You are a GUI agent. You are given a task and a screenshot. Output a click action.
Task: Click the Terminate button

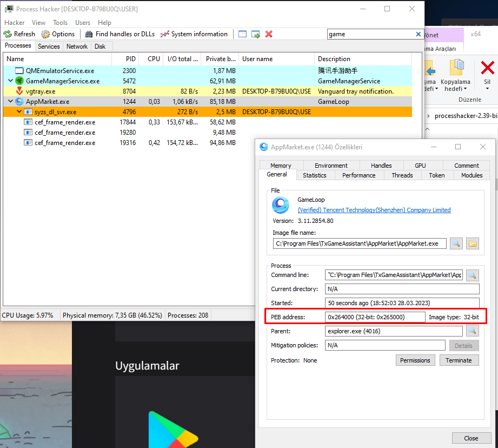459,360
